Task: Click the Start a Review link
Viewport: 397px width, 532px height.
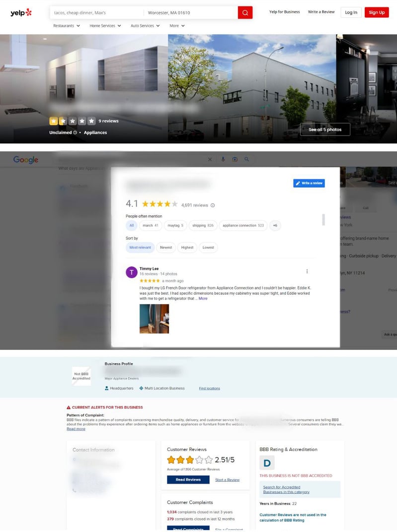Action: point(228,480)
